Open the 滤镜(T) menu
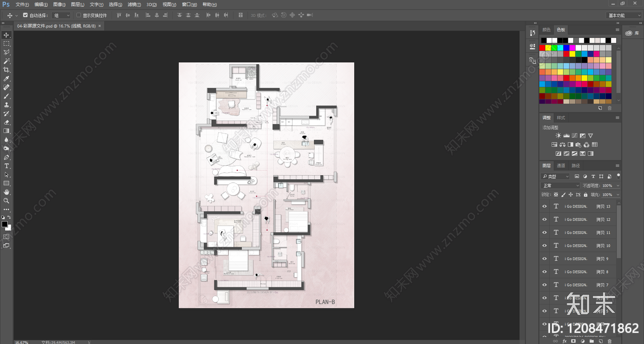Image resolution: width=644 pixels, height=344 pixels. [x=134, y=4]
